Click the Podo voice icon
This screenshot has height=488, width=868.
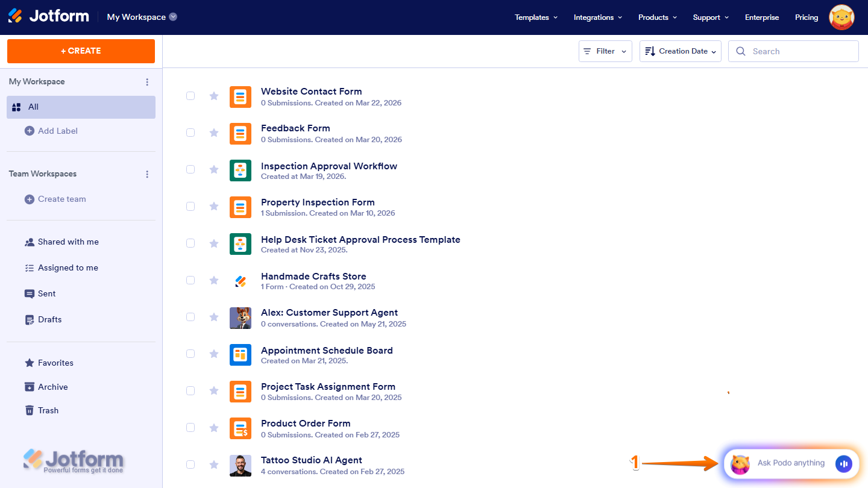point(844,463)
